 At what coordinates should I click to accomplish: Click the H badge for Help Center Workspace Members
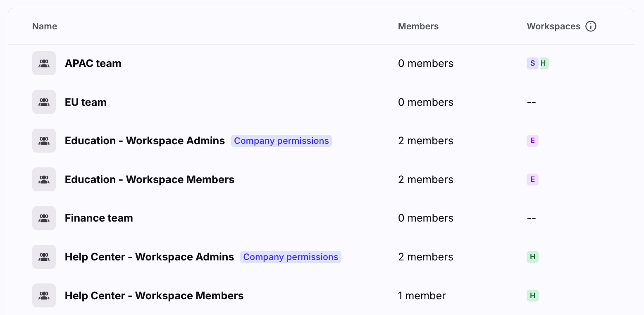click(532, 296)
